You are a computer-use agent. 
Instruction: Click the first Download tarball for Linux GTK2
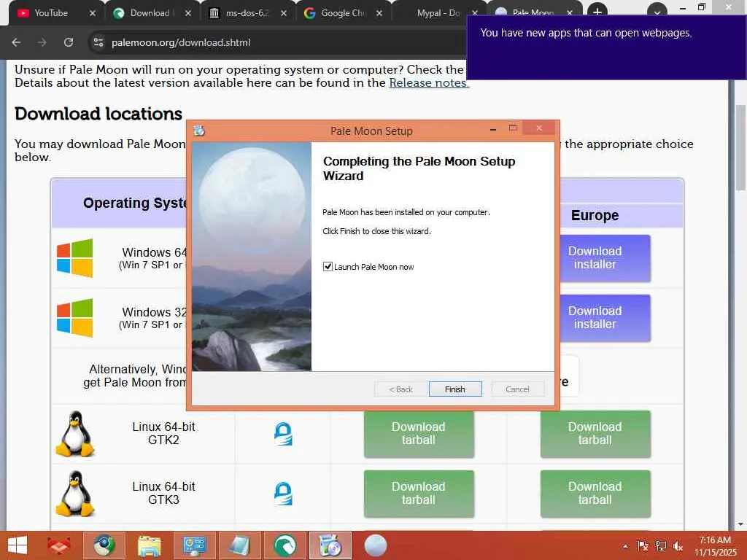pos(419,433)
